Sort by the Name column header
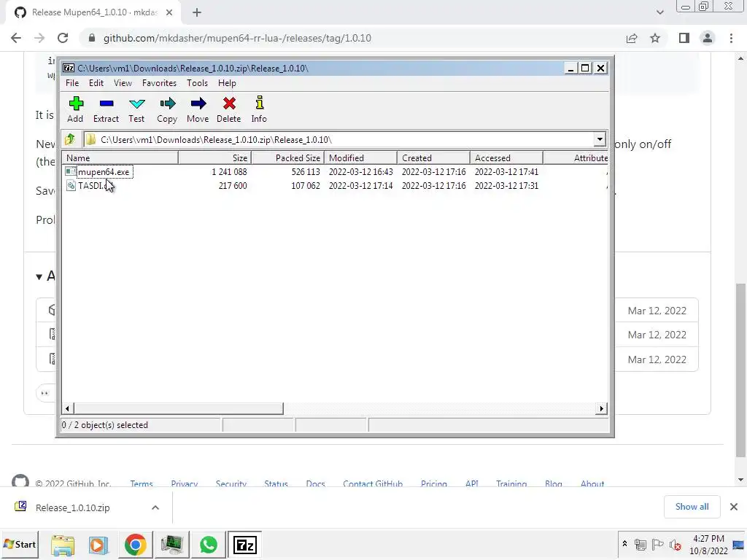Image resolution: width=747 pixels, height=560 pixels. pos(120,158)
